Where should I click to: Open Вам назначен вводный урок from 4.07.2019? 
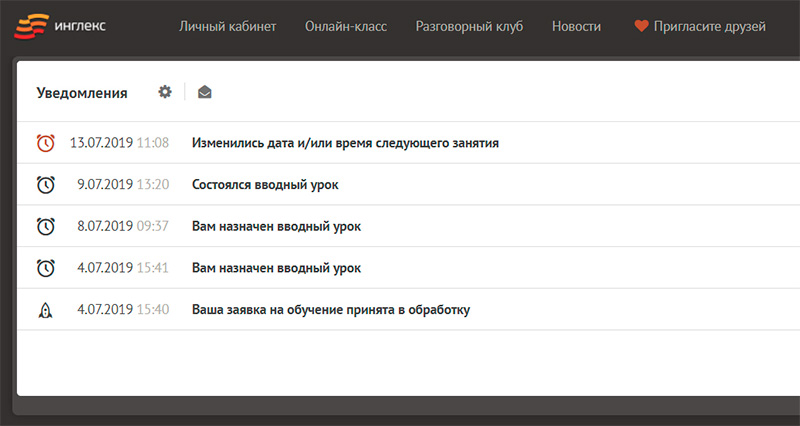point(276,268)
